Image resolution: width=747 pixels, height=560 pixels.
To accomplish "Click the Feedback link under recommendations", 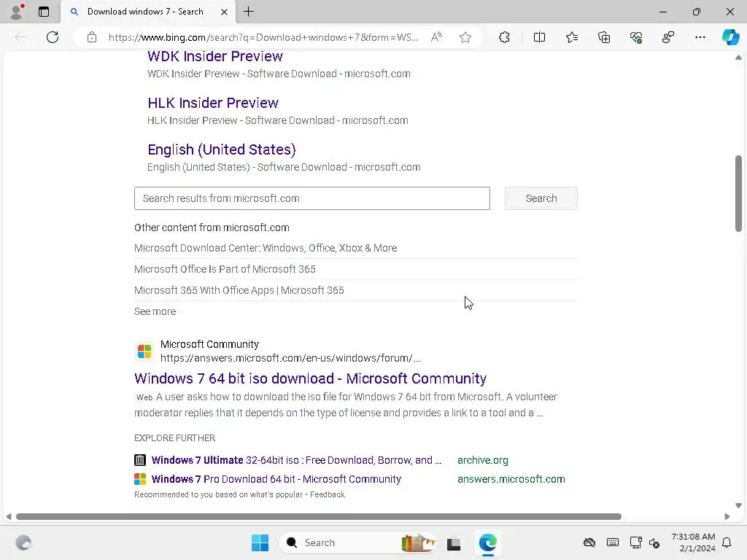I will coord(328,495).
